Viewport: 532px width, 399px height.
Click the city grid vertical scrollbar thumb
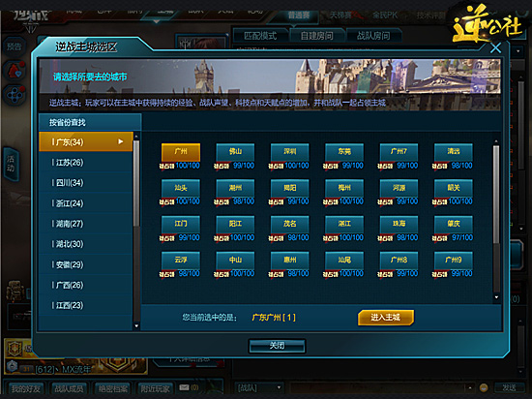pos(496,195)
